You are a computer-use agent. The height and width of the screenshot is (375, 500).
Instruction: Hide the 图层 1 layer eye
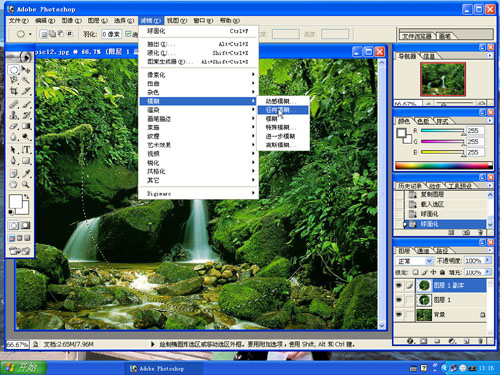tap(399, 300)
